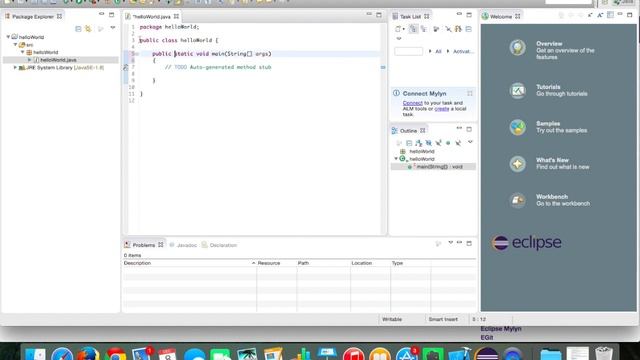Image resolution: width=640 pixels, height=360 pixels.
Task: Toggle Sort alphabetically in Outline
Action: pyautogui.click(x=419, y=143)
